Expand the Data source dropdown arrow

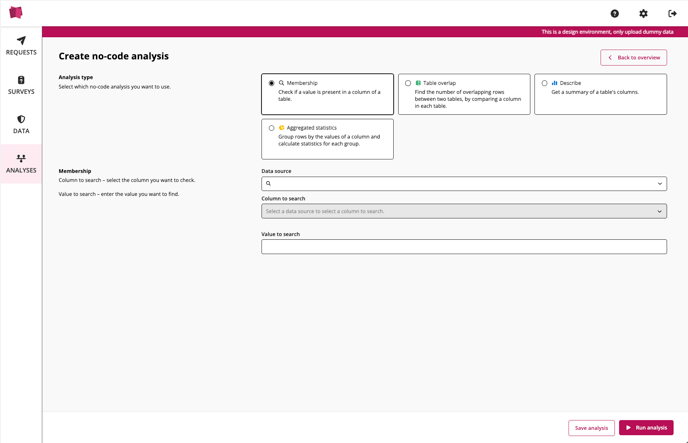point(659,184)
